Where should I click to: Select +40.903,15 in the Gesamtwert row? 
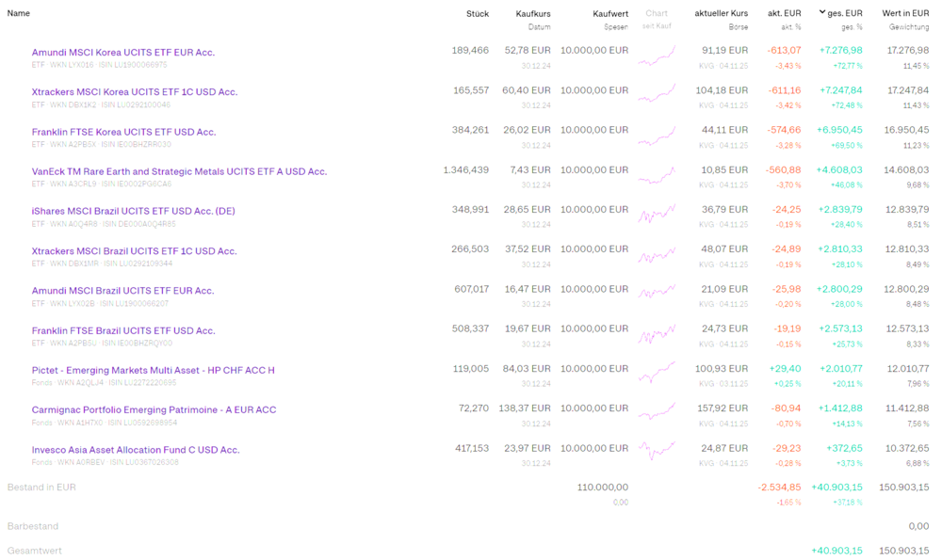(x=836, y=551)
